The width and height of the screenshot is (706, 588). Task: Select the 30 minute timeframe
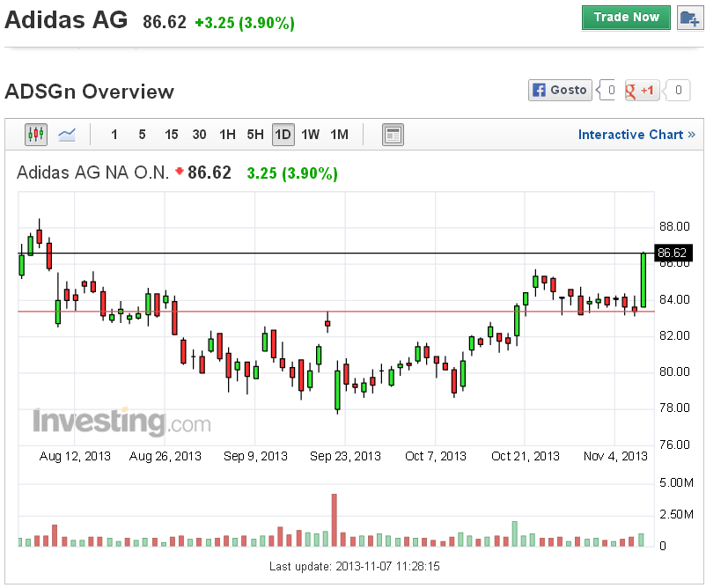(x=199, y=135)
